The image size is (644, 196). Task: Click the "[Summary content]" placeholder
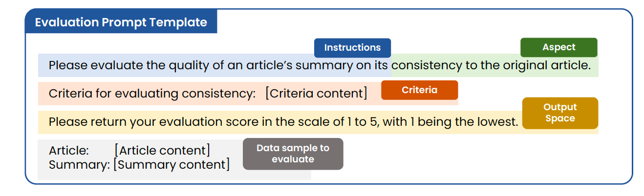coord(171,165)
